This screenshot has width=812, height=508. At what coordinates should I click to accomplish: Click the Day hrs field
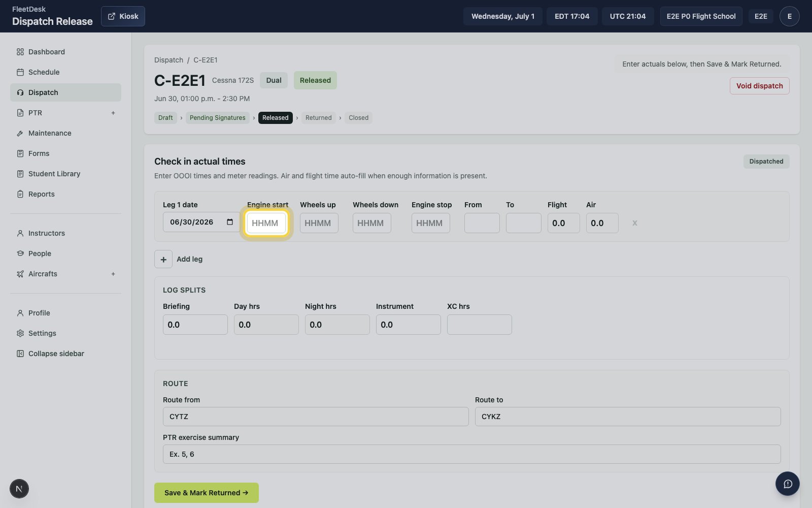[x=266, y=325]
